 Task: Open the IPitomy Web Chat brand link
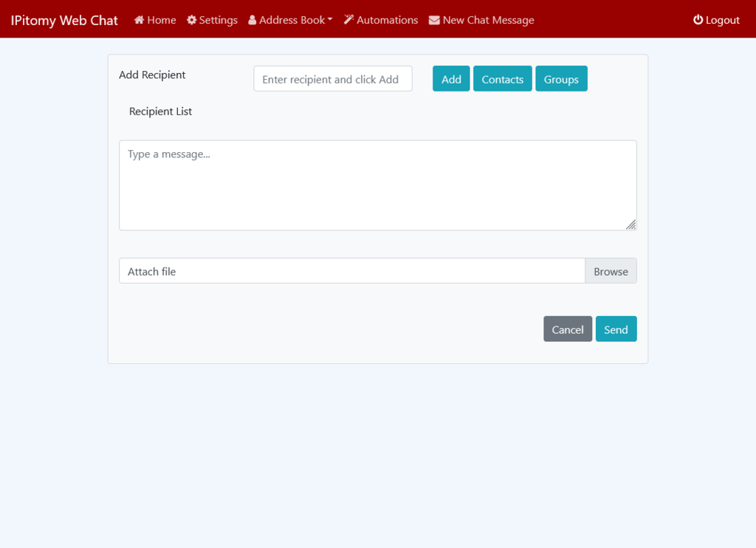coord(64,20)
